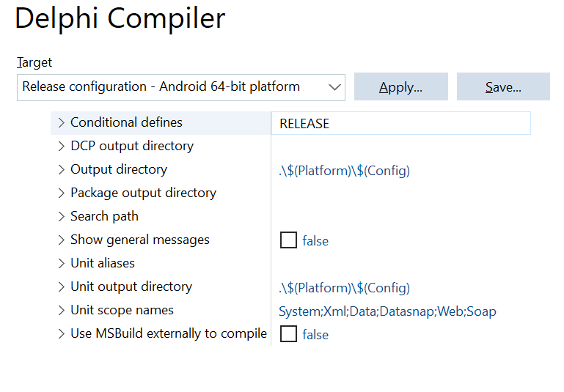The width and height of the screenshot is (564, 392).
Task: Expand the Search path chevron
Action: click(61, 216)
